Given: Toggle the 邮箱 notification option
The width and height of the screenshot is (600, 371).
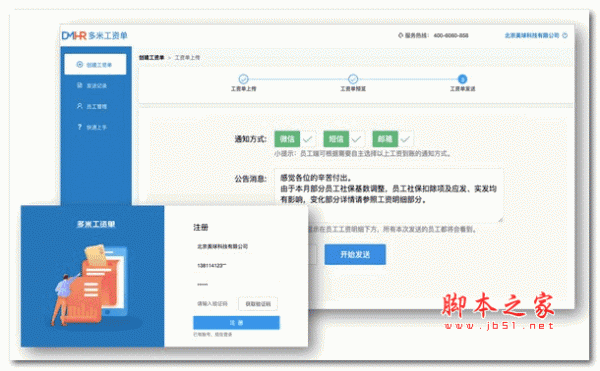Looking at the screenshot, I should (x=393, y=139).
